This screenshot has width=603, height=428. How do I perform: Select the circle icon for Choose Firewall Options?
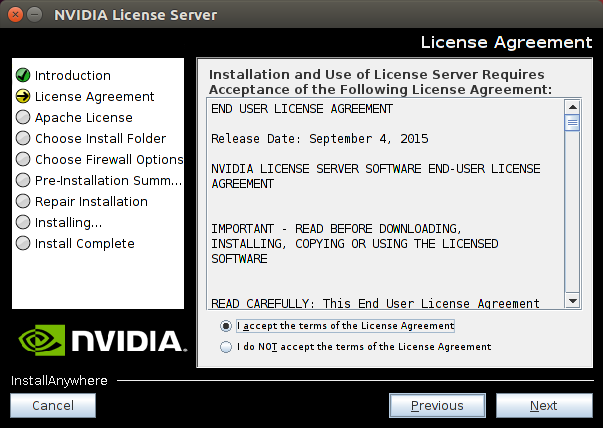pyautogui.click(x=22, y=160)
